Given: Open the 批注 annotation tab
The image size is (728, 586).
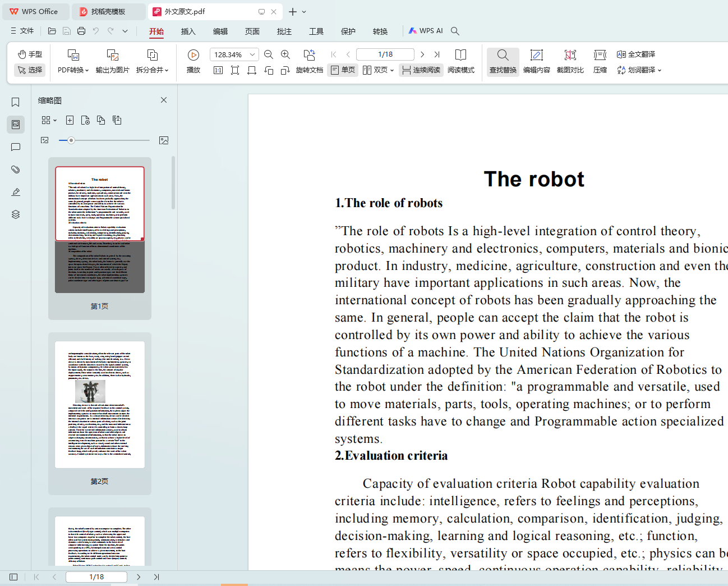Looking at the screenshot, I should 284,31.
